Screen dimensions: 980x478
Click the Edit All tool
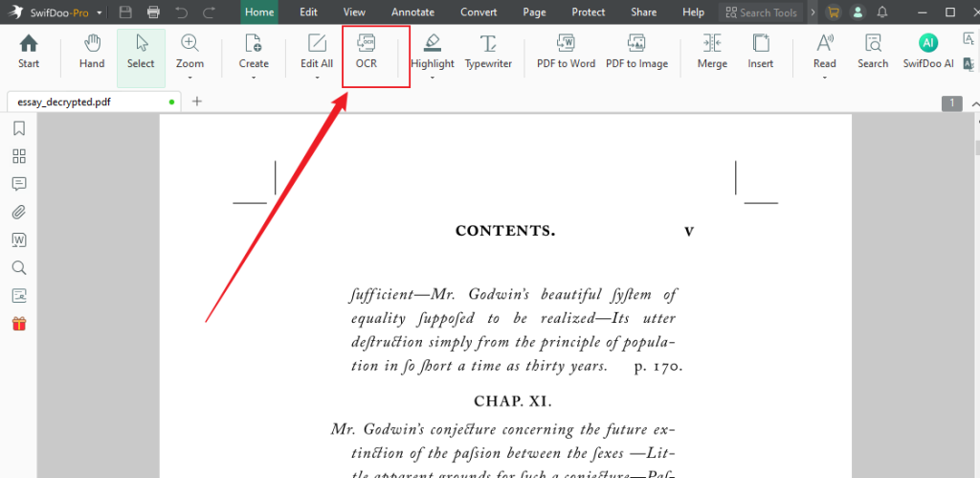click(x=317, y=52)
